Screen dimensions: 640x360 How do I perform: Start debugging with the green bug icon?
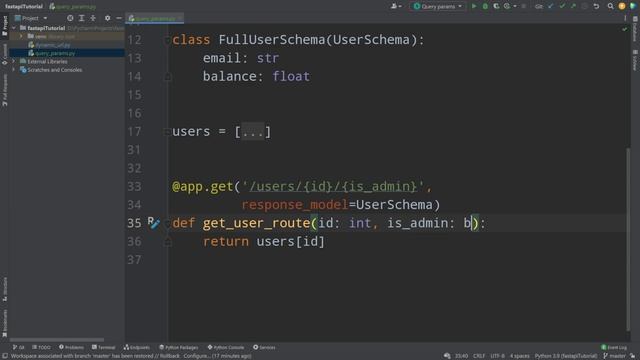[485, 6]
